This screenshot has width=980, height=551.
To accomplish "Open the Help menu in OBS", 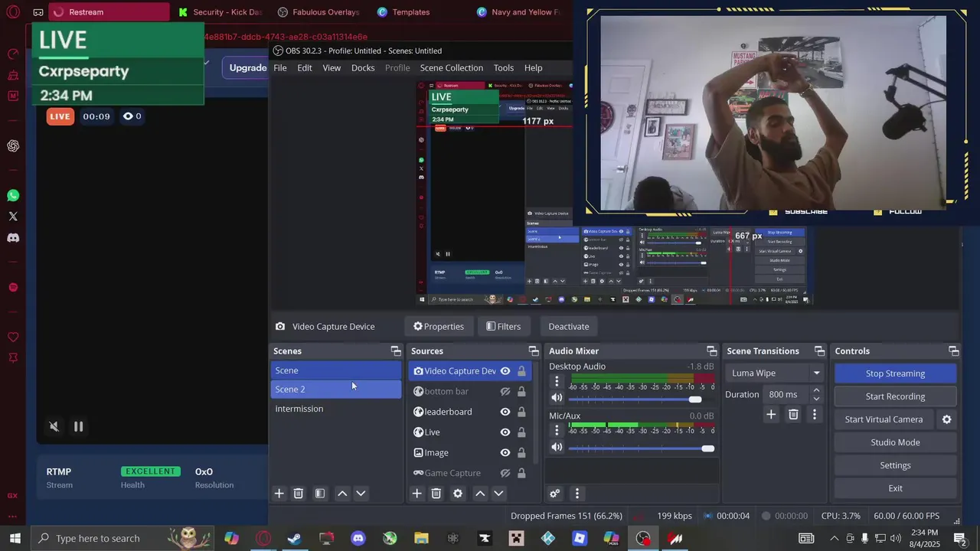I will click(534, 68).
